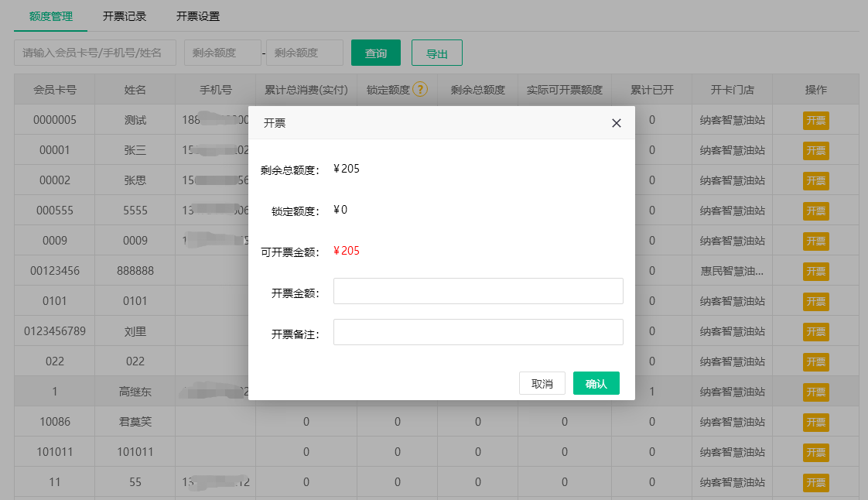Click the green 查询 search button
Viewport: 868px width, 500px height.
point(375,53)
